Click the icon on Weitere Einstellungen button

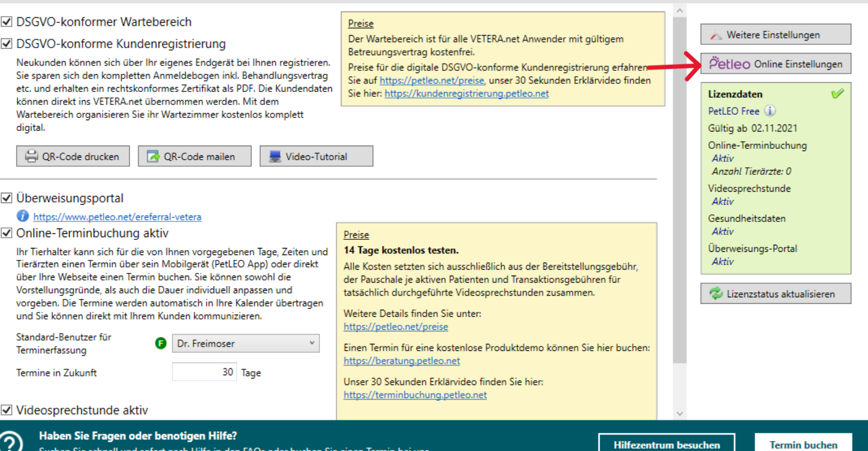coord(716,35)
